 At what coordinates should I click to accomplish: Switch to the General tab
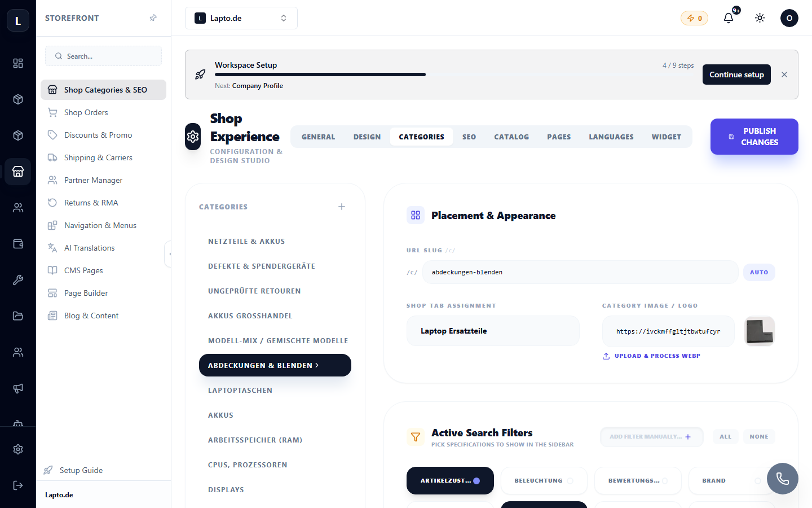click(x=318, y=137)
